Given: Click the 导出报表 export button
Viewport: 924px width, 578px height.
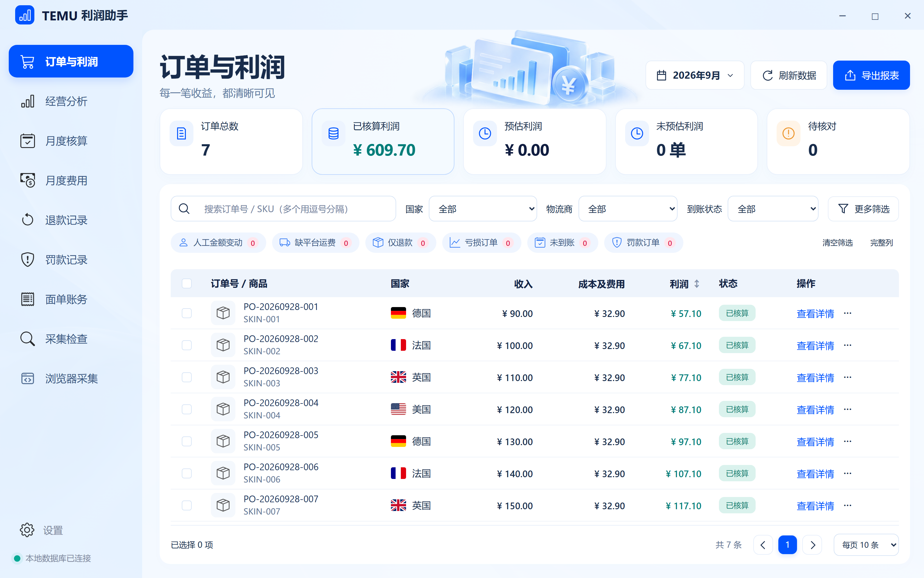Looking at the screenshot, I should 871,75.
